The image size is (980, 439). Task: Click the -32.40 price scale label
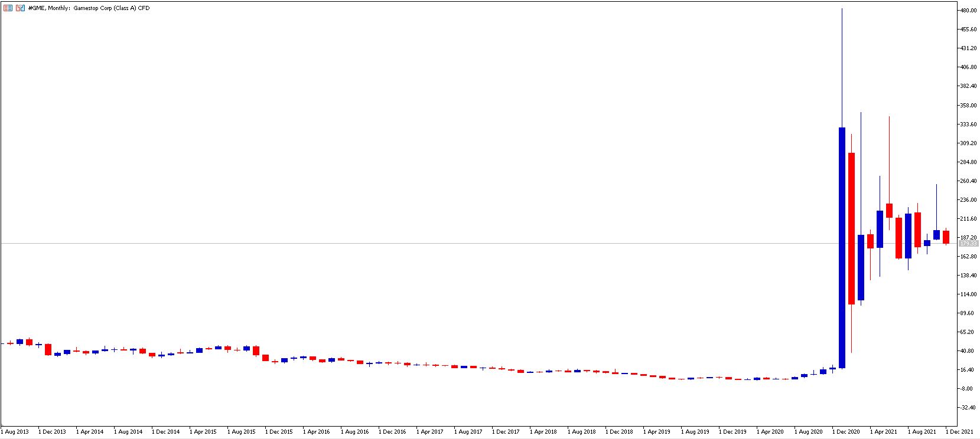point(968,408)
